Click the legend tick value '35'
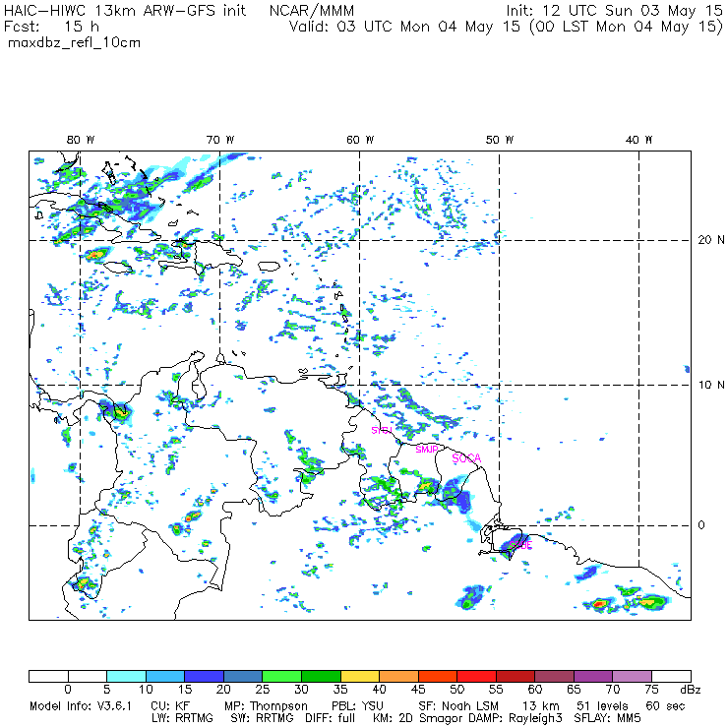The image size is (728, 728). tap(340, 691)
